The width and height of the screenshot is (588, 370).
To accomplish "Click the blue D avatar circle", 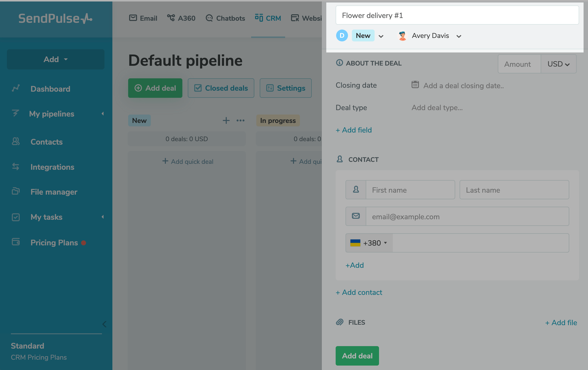I will click(x=342, y=36).
